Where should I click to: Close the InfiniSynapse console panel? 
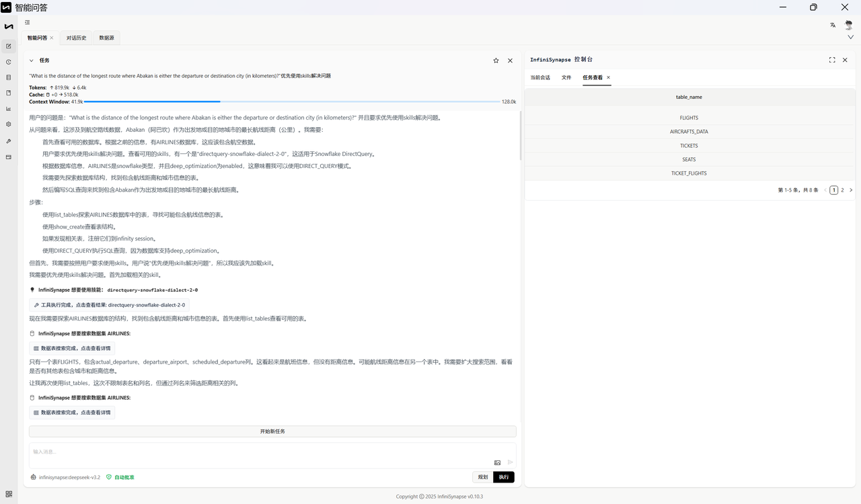click(846, 60)
